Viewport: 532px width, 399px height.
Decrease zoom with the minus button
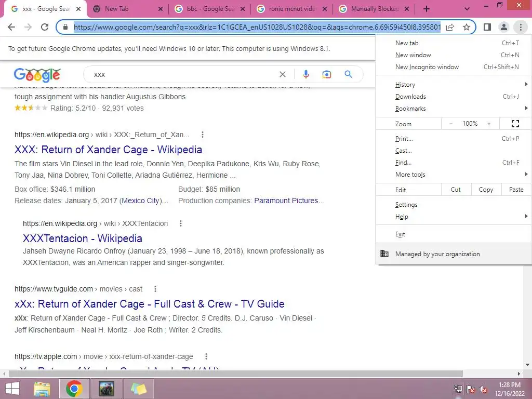pyautogui.click(x=450, y=124)
